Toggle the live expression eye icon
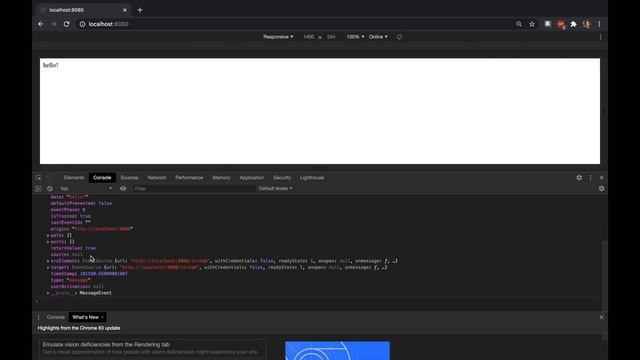Viewport: 640px width, 360px height. [123, 189]
